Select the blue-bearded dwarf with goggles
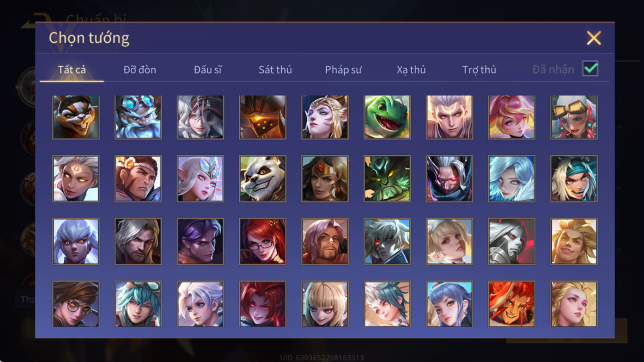 (x=138, y=117)
